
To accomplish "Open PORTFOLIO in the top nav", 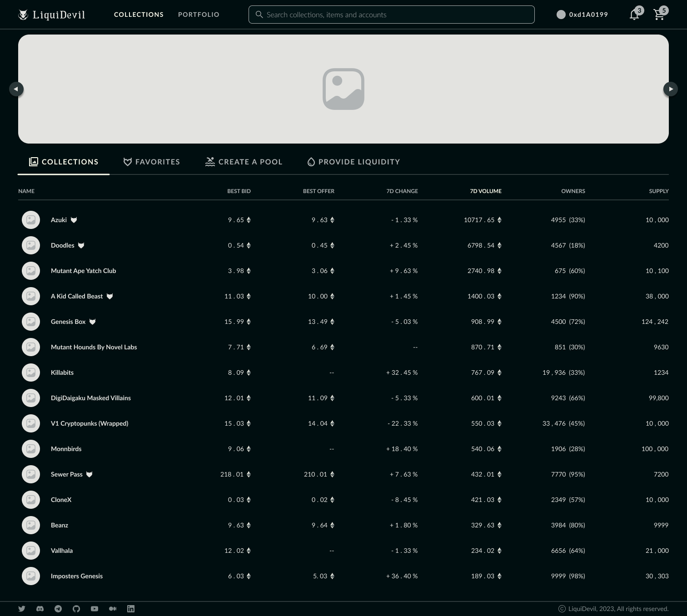I will click(199, 15).
